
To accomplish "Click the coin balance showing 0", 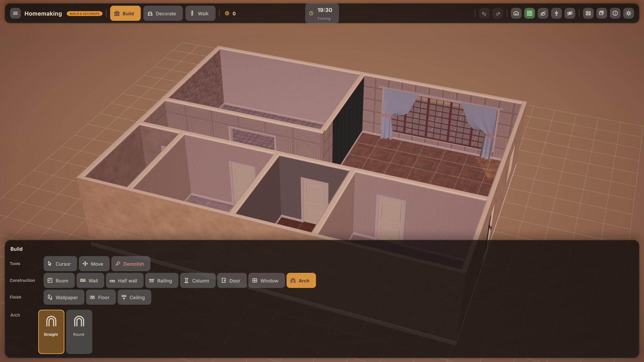I will (x=230, y=13).
